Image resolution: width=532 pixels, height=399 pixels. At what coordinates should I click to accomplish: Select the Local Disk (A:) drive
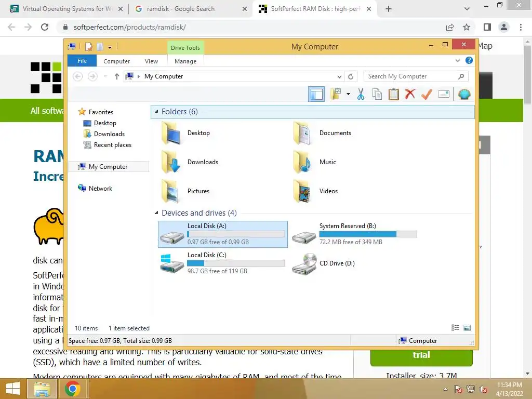coord(222,234)
